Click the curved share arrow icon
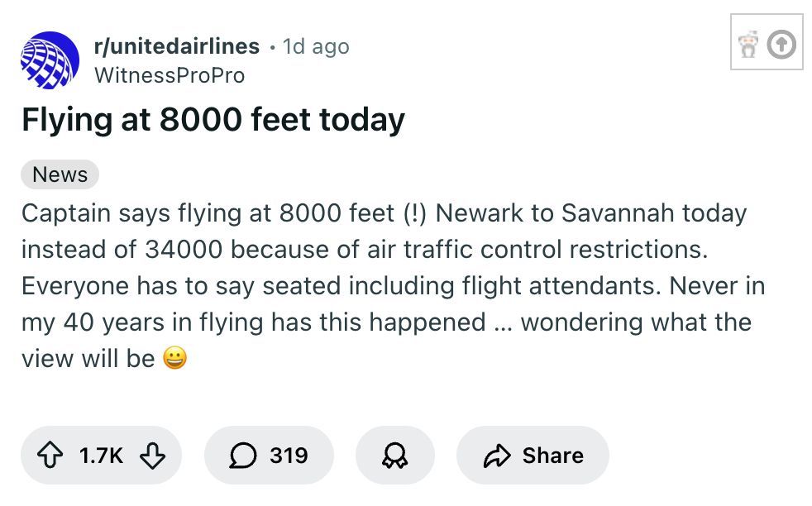 497,455
